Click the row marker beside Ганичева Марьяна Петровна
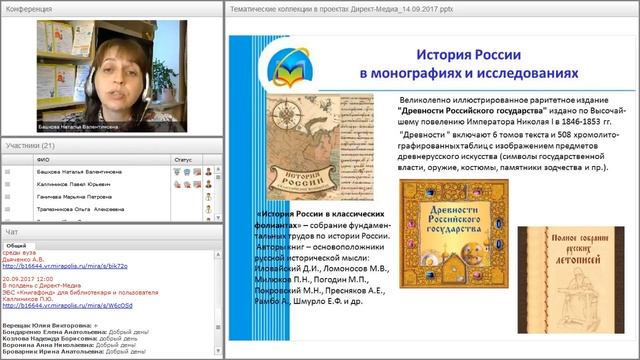 click(x=7, y=197)
